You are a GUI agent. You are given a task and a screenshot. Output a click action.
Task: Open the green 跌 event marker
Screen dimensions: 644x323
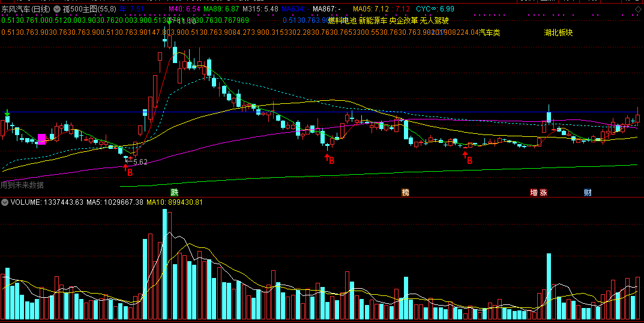pyautogui.click(x=175, y=192)
